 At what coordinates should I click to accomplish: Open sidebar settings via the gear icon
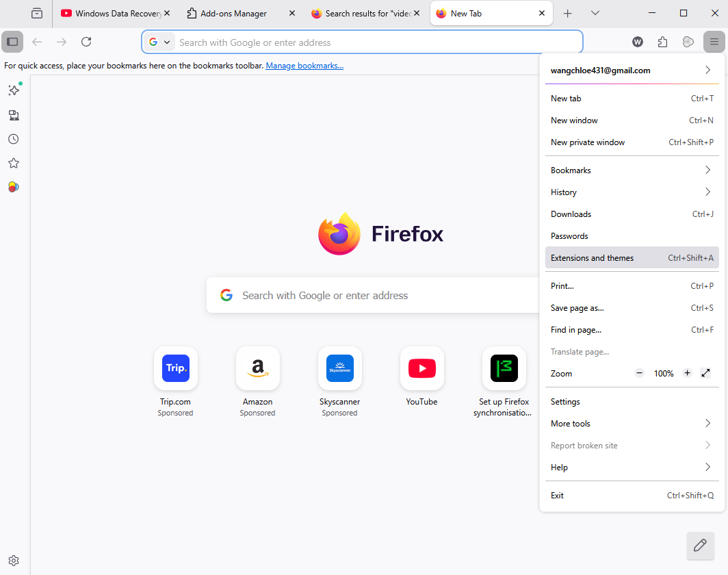14,560
